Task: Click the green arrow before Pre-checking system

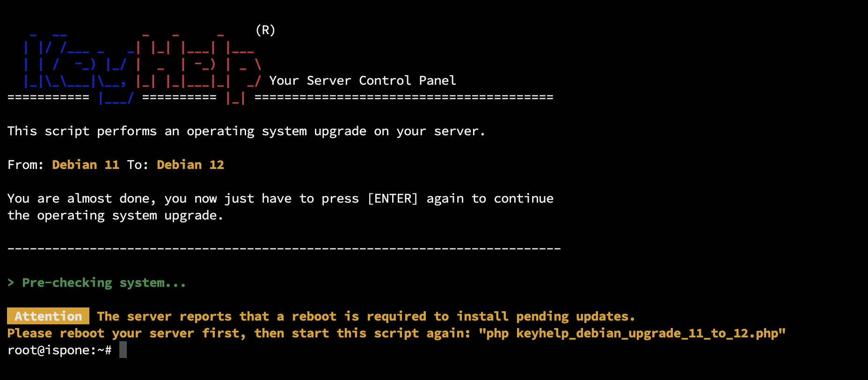Action: tap(11, 283)
